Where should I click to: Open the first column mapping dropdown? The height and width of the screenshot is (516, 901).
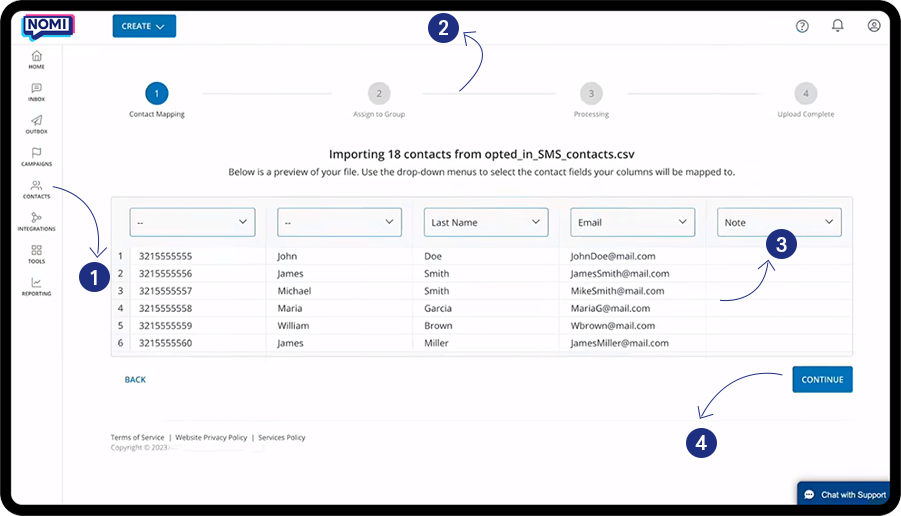[x=192, y=222]
